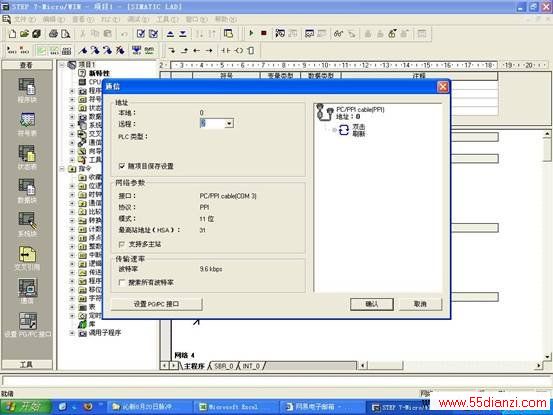Enable the 搜索所有波特率 checkbox
Screen dimensions: 553x415
click(x=122, y=282)
